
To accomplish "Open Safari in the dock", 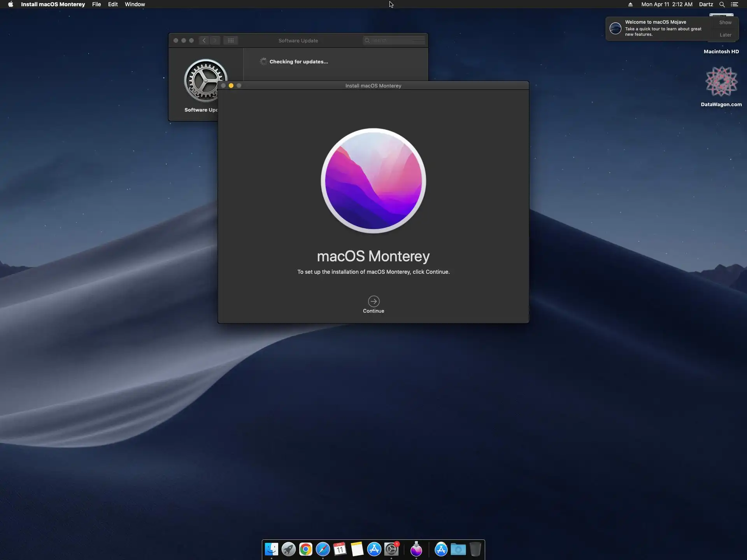I will click(323, 549).
